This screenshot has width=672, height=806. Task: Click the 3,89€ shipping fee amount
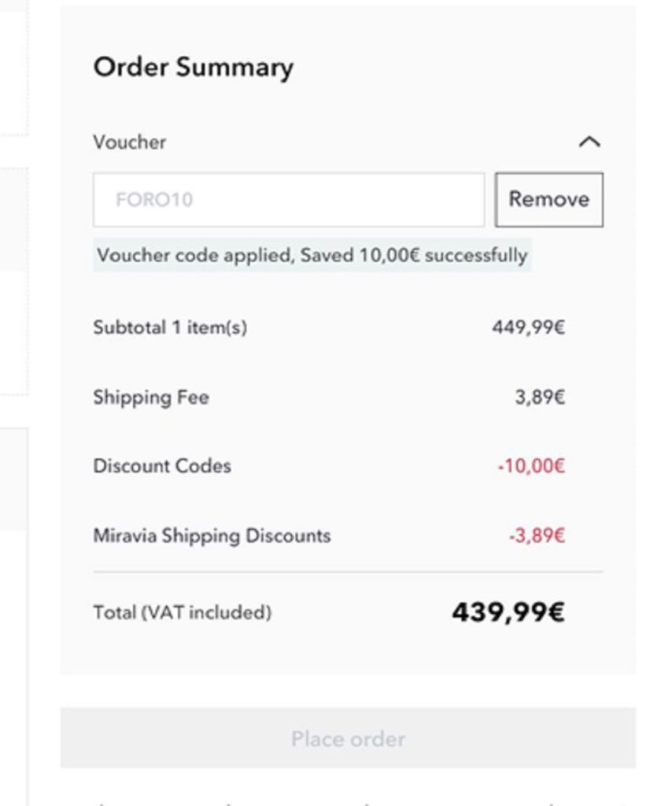(x=540, y=397)
